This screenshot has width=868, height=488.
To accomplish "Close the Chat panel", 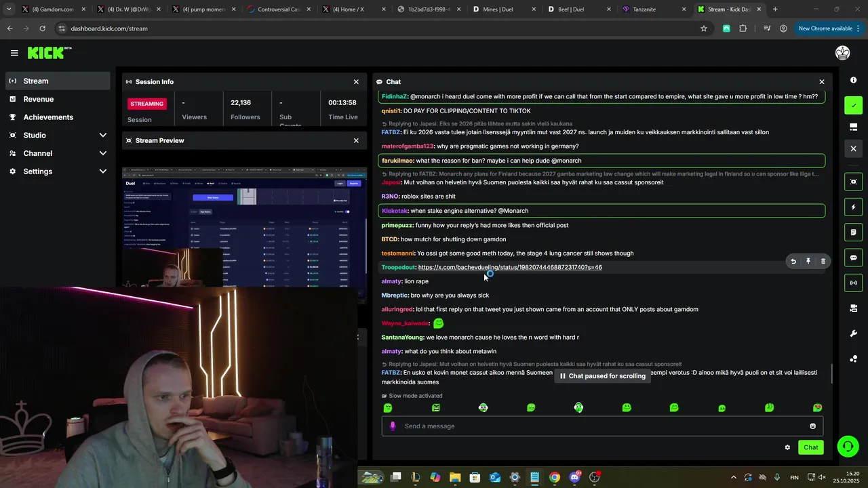I will coord(822,82).
